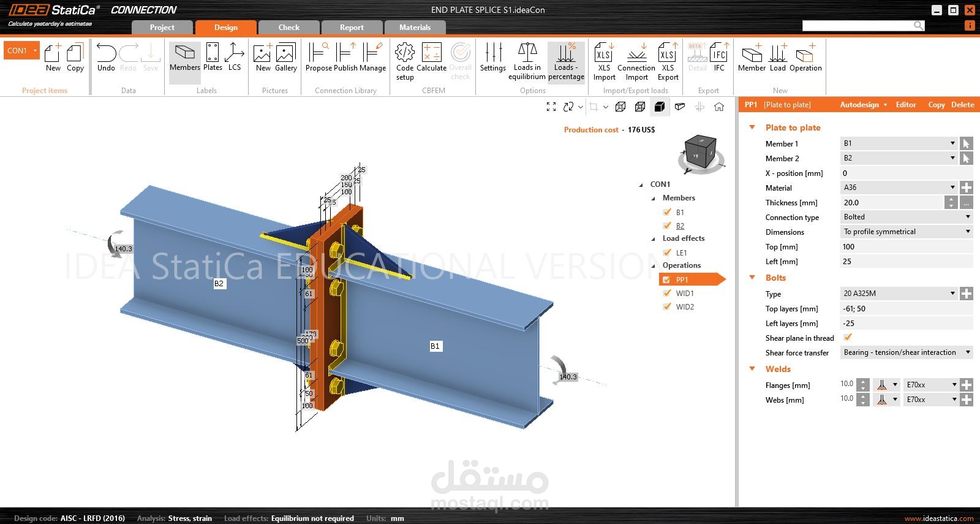Image resolution: width=980 pixels, height=524 pixels.
Task: Toggle WID2 operation checkbox
Action: 667,306
